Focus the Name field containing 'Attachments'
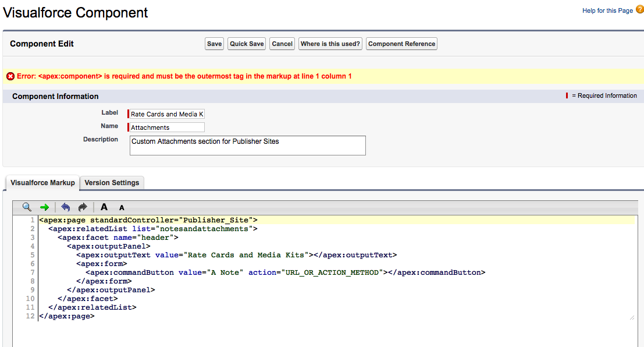This screenshot has height=347, width=644. tap(167, 128)
